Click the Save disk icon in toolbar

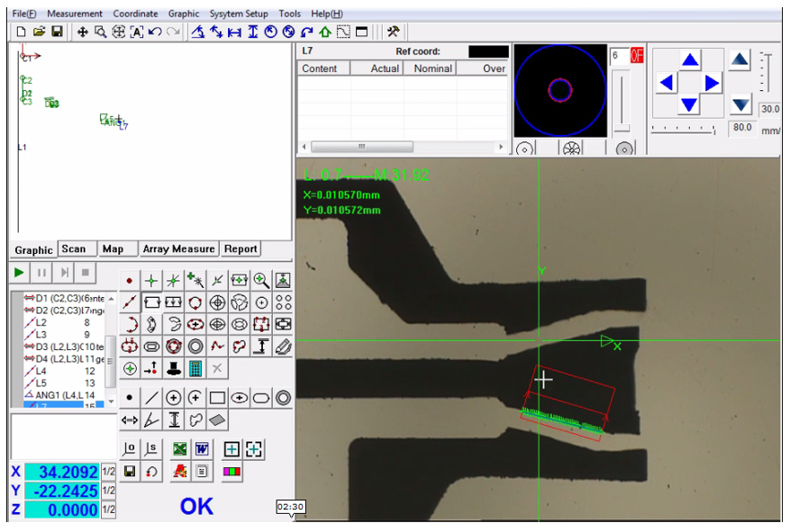coord(57,32)
